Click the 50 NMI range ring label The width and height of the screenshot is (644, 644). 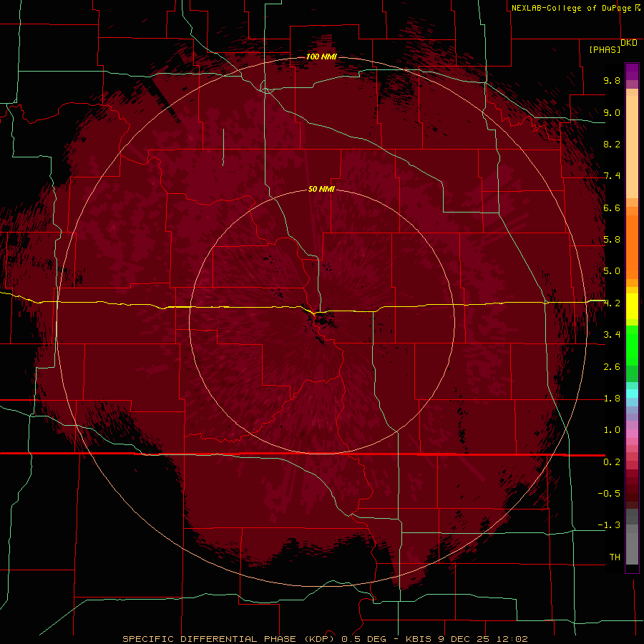[321, 189]
